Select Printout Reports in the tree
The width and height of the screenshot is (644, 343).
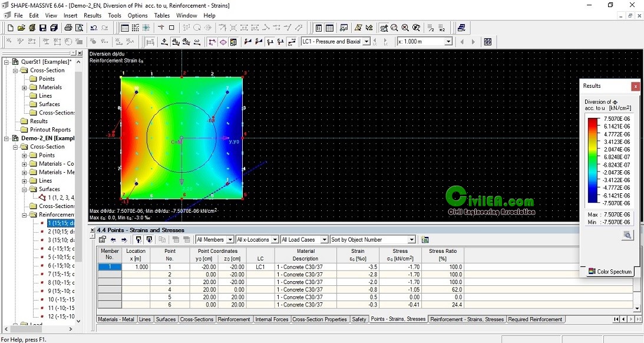click(x=50, y=130)
